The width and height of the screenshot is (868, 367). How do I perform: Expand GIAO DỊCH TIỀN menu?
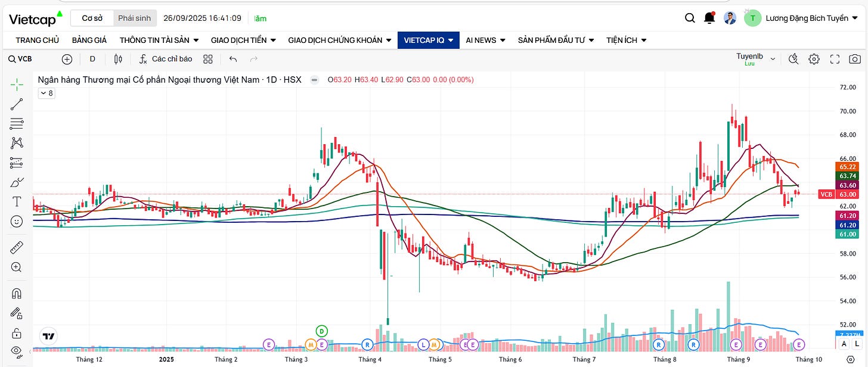pyautogui.click(x=243, y=40)
